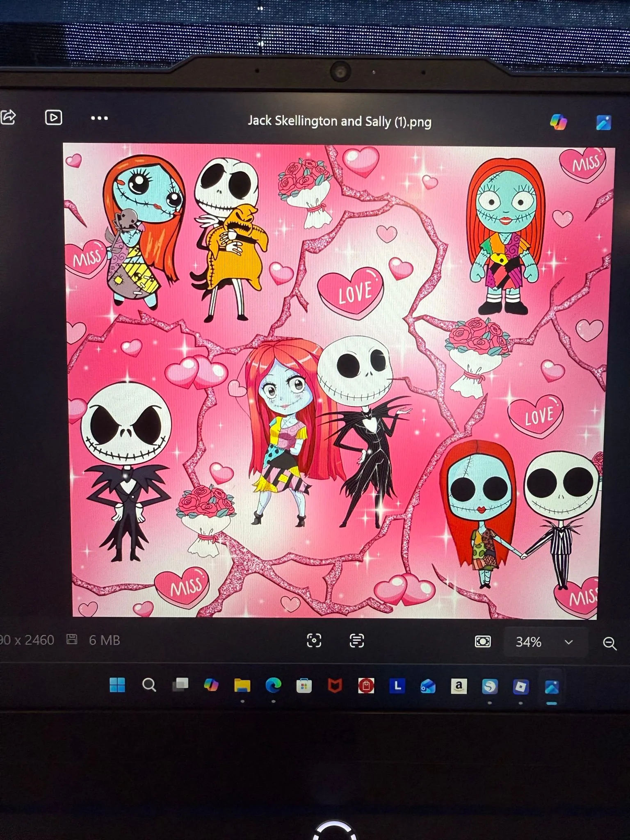Switch to the blue S app on the taskbar
Screen dimensions: 630x840
point(490,687)
